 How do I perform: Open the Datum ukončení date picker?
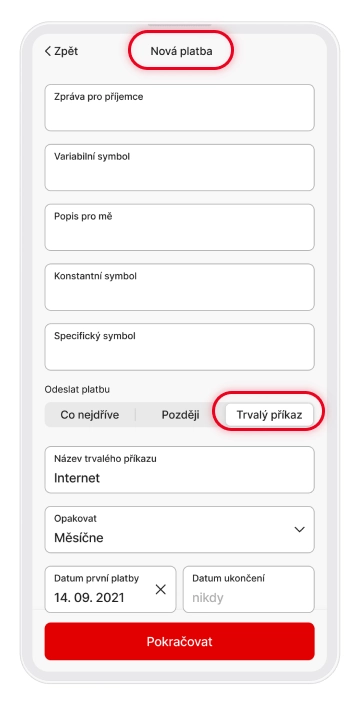pos(248,589)
